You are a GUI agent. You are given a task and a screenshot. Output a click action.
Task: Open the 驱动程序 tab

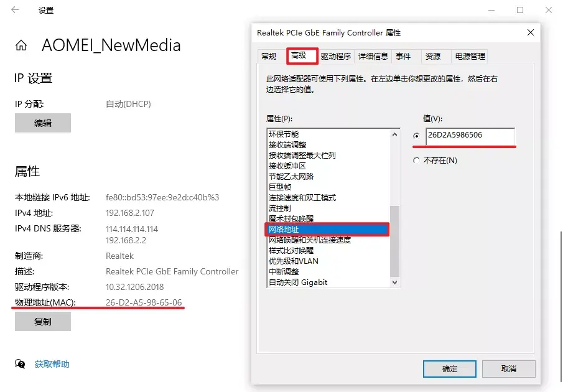point(336,57)
